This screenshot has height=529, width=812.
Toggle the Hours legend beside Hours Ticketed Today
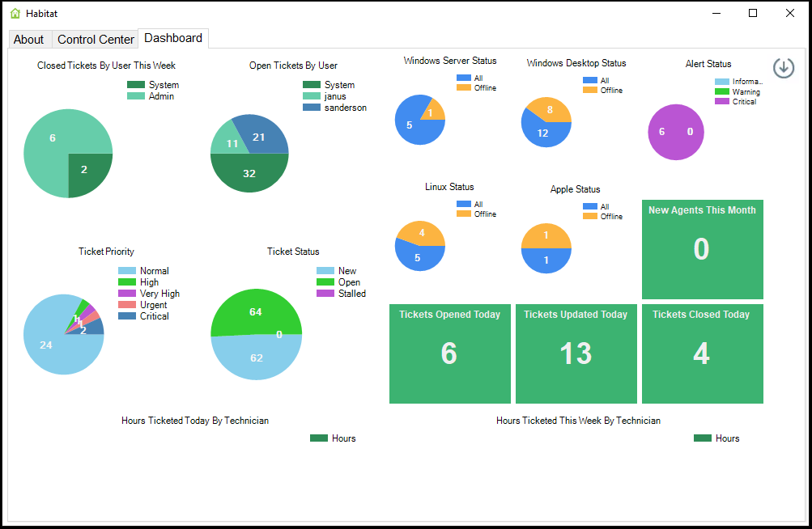[x=334, y=438]
